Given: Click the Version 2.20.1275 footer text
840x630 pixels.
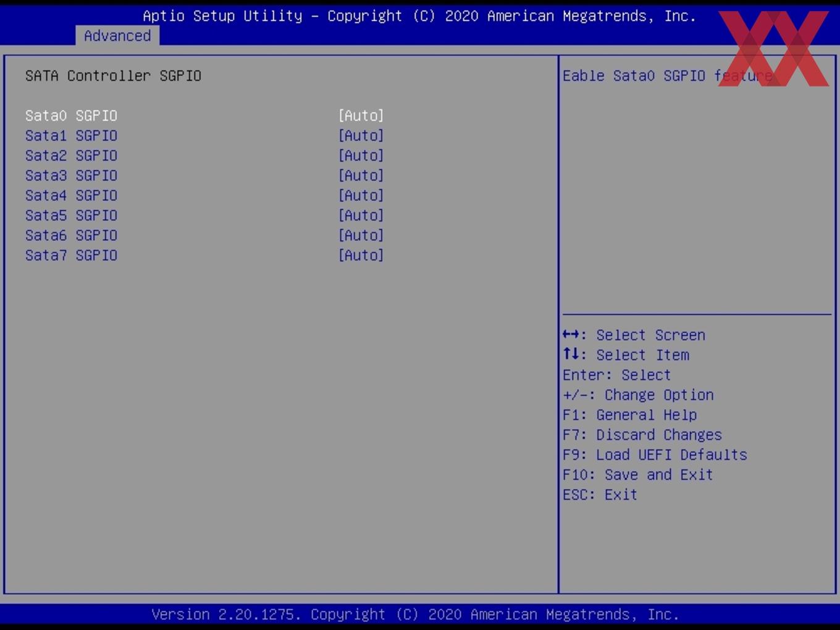Looking at the screenshot, I should tap(415, 615).
